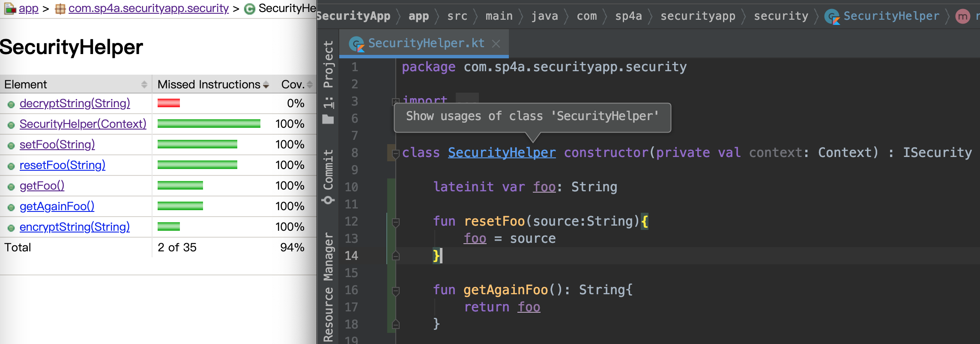Click the green method dot beside decryptString

pos(11,104)
